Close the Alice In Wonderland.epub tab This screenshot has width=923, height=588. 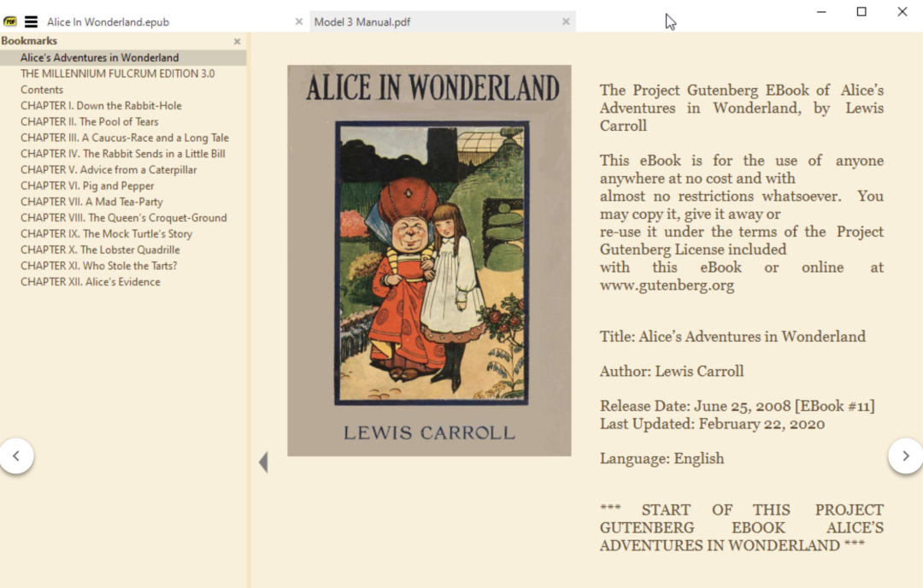(299, 21)
